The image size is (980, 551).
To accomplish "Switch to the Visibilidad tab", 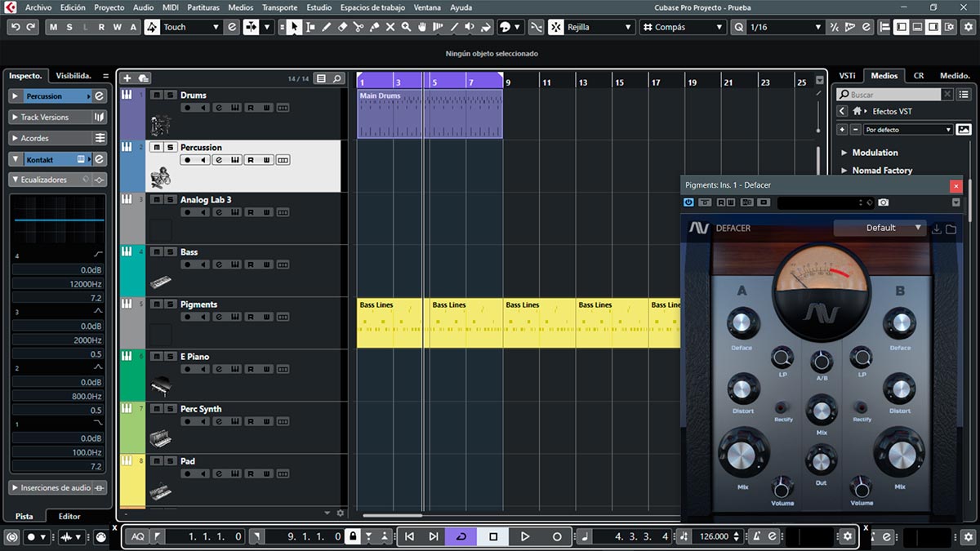I will click(73, 76).
